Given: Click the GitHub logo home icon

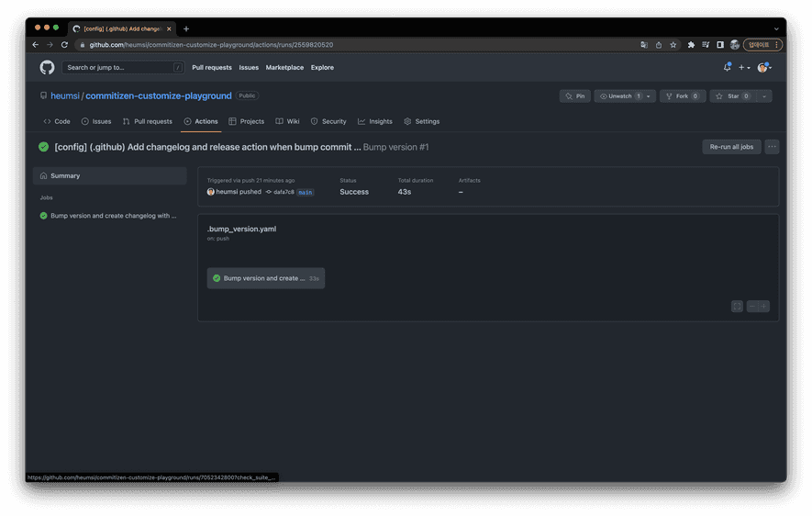Looking at the screenshot, I should (47, 67).
